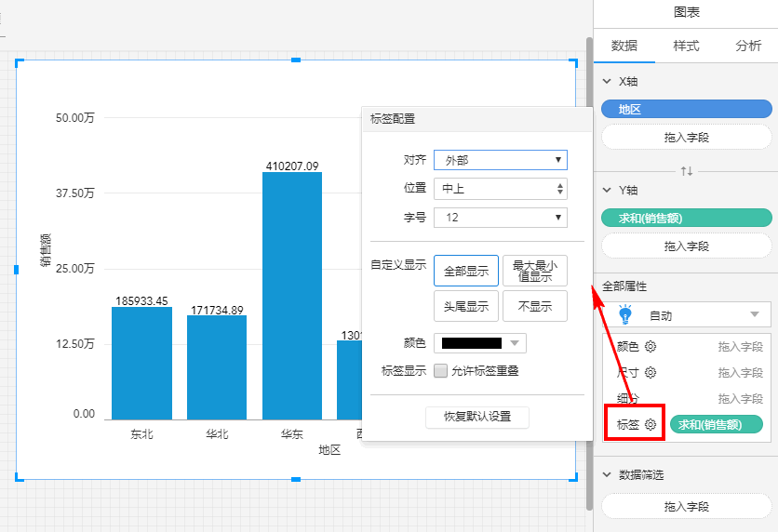This screenshot has height=532, width=778.
Task: Select 不显示 display option
Action: 535,306
